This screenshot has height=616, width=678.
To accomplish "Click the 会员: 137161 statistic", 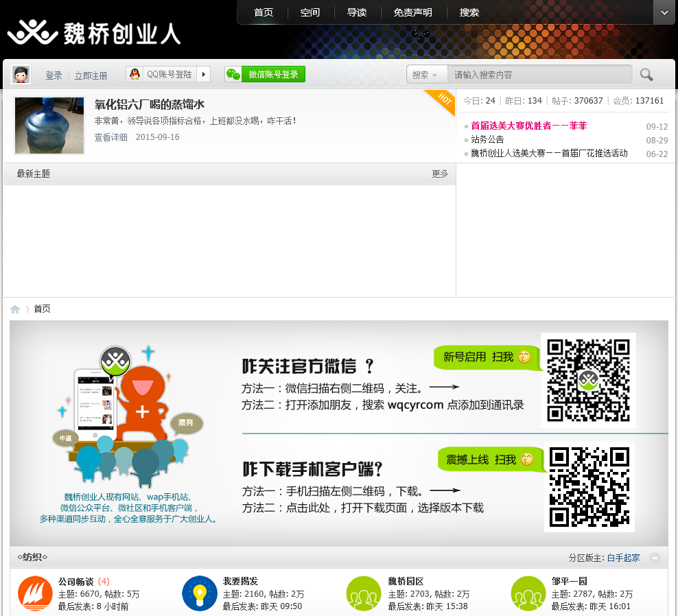I will point(638,101).
